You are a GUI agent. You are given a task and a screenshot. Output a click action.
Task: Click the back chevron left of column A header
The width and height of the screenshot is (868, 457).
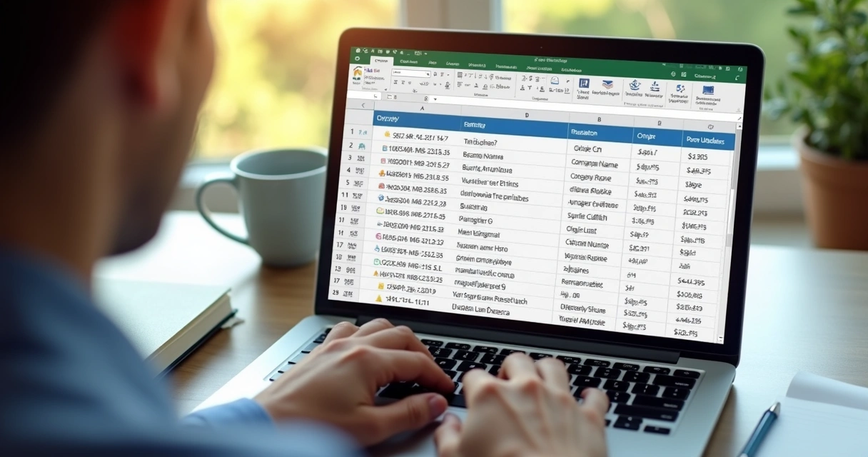pyautogui.click(x=363, y=104)
